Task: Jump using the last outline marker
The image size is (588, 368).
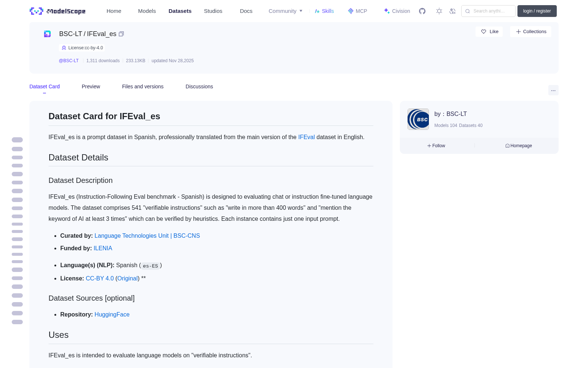Action: 17,322
